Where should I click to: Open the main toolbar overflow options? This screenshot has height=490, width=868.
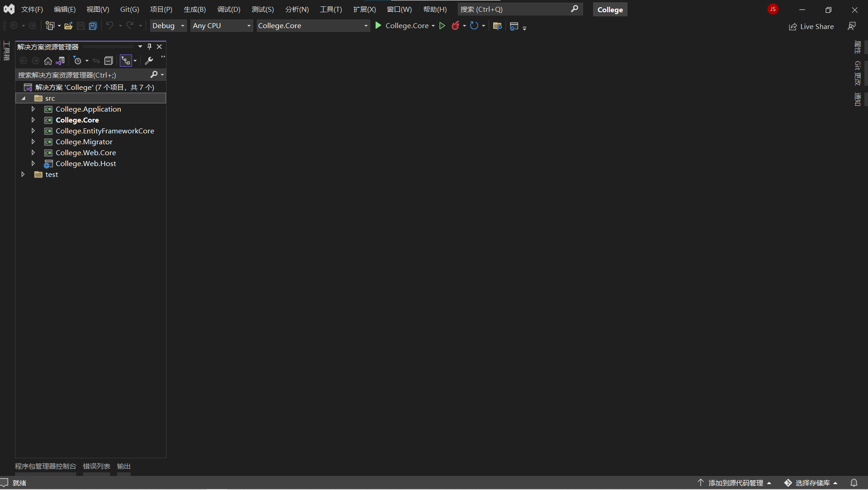coord(525,28)
